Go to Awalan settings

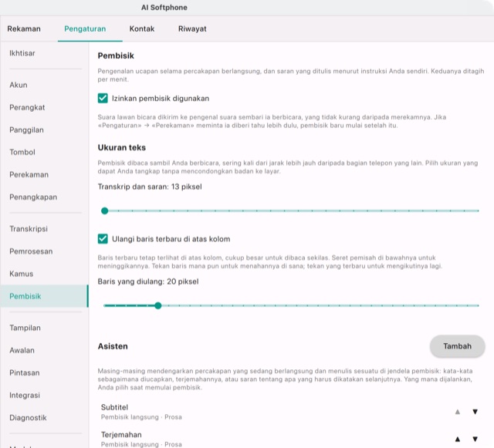(x=44, y=350)
